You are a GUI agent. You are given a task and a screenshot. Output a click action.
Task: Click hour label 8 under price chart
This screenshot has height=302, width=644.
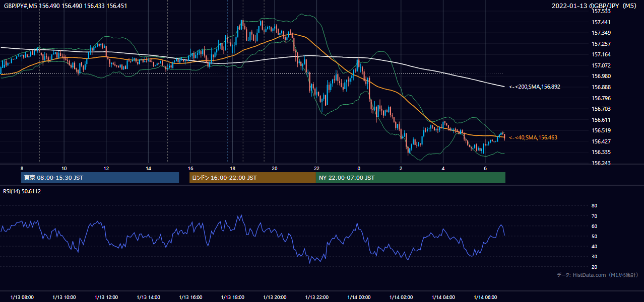(22, 168)
